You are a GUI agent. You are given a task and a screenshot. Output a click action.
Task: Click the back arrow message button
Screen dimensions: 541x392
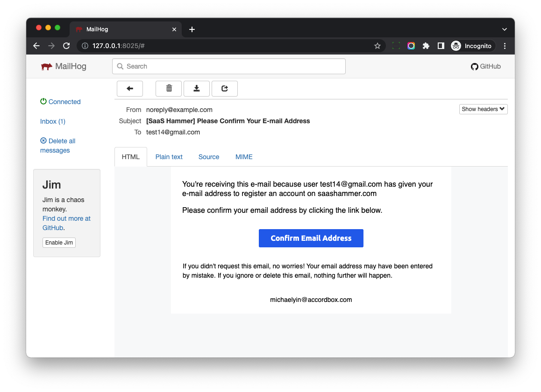[x=130, y=89]
